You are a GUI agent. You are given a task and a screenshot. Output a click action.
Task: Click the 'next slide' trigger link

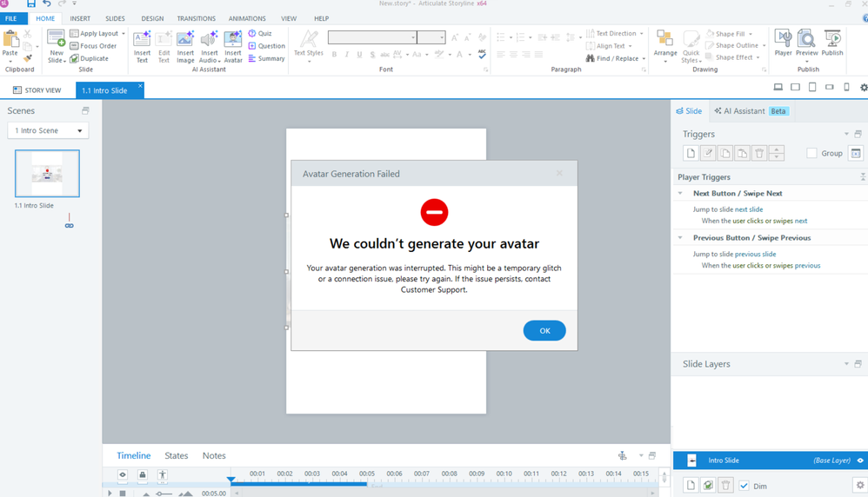[749, 209]
